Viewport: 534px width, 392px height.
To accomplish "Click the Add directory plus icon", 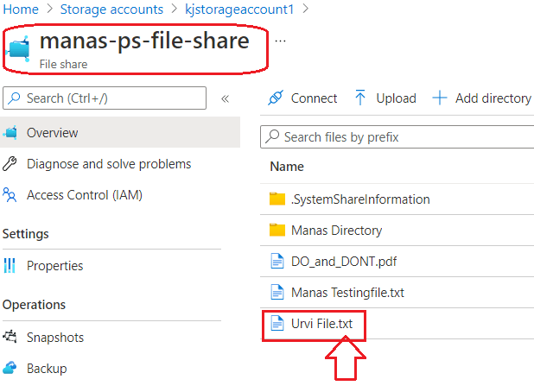I will pyautogui.click(x=439, y=98).
